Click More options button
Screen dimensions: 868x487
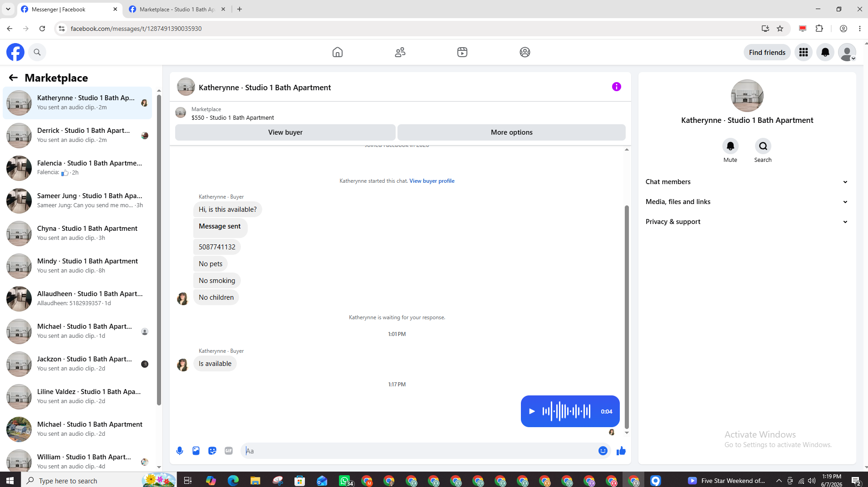511,132
